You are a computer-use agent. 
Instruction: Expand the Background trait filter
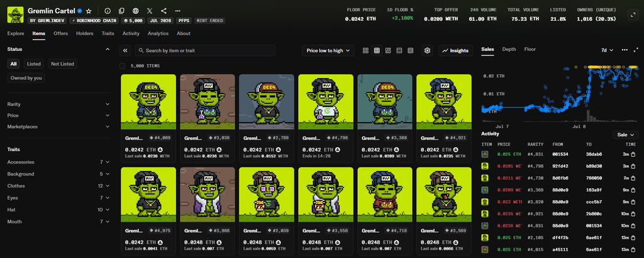click(x=58, y=174)
